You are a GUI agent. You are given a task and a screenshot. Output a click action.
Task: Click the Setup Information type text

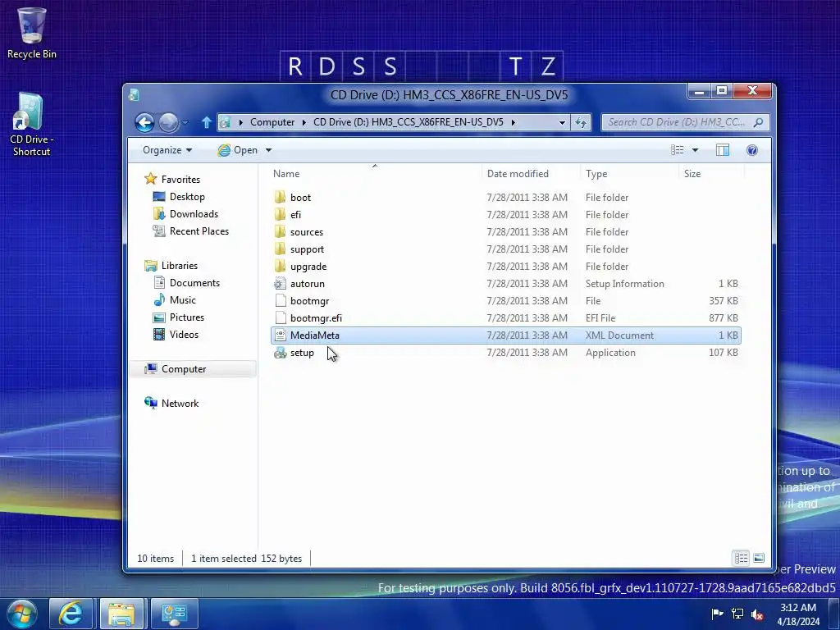point(624,283)
